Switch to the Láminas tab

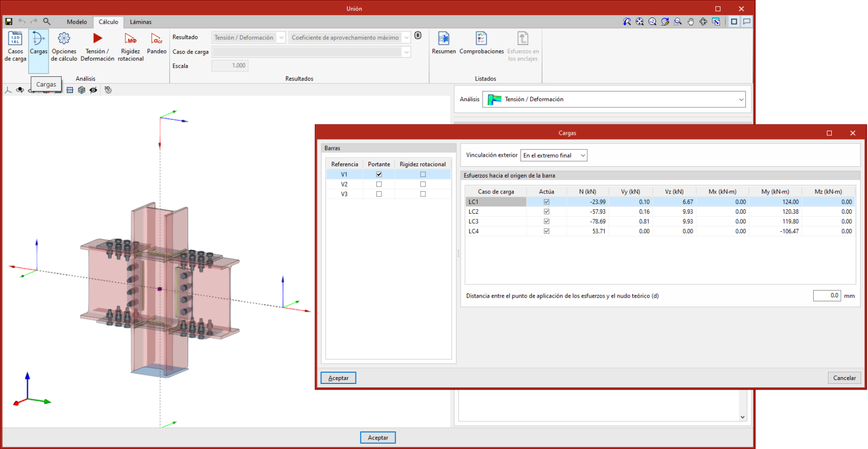click(141, 22)
